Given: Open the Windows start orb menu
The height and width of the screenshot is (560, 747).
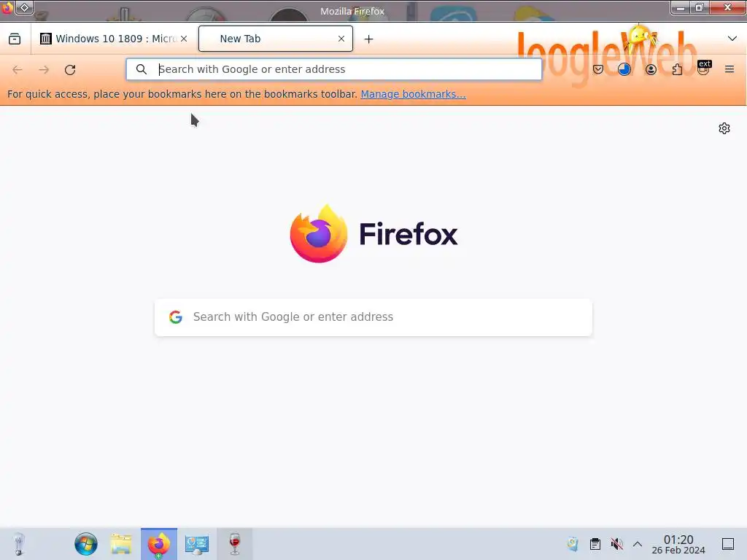Looking at the screenshot, I should point(86,544).
